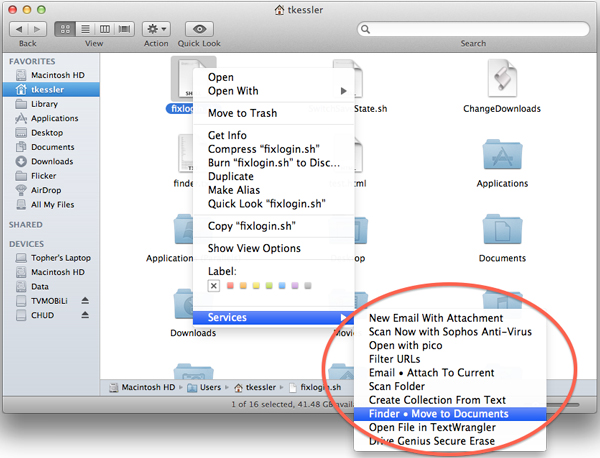Open Macintosh HD under Favorites
The image size is (600, 458).
tap(51, 75)
